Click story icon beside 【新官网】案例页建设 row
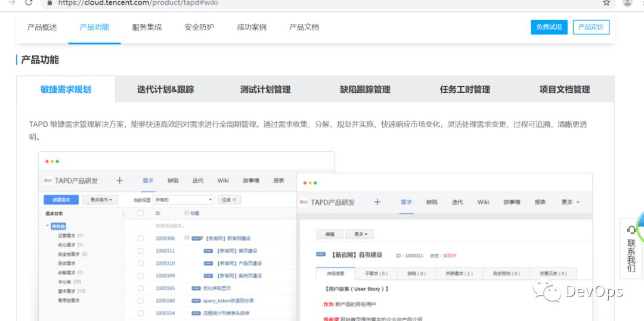This screenshot has width=644, height=321. (208, 276)
